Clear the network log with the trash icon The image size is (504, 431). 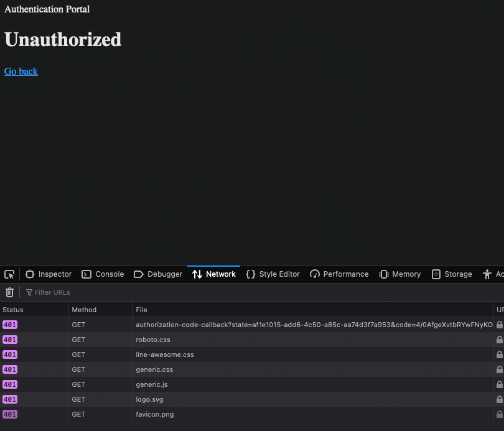pyautogui.click(x=9, y=292)
